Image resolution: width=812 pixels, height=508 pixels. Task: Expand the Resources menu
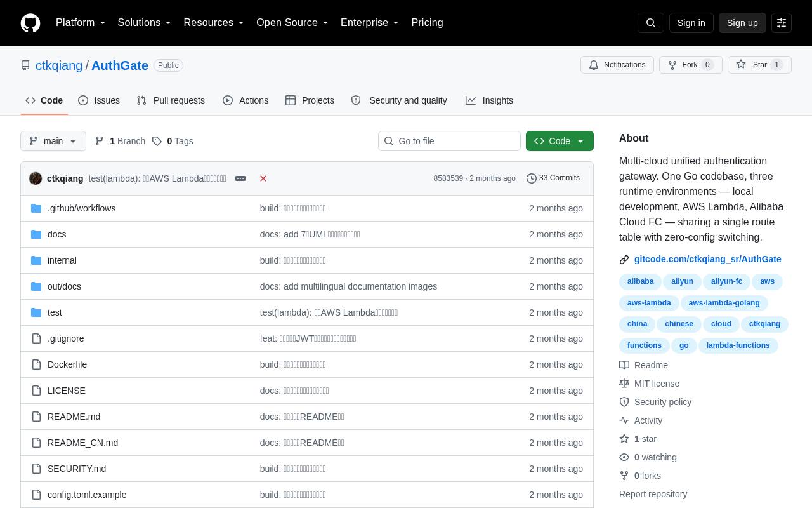click(214, 23)
